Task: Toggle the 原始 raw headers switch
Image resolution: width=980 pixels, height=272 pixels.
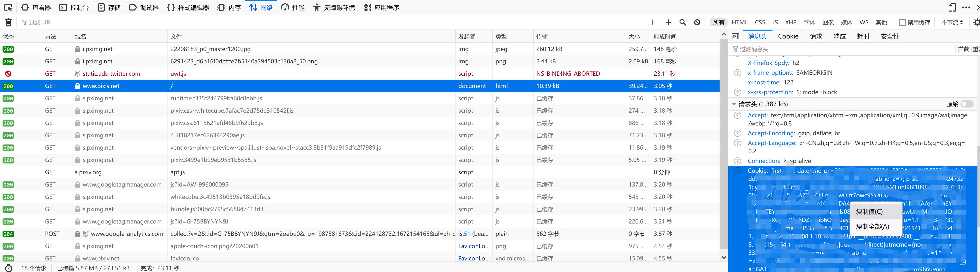Action: [x=967, y=104]
